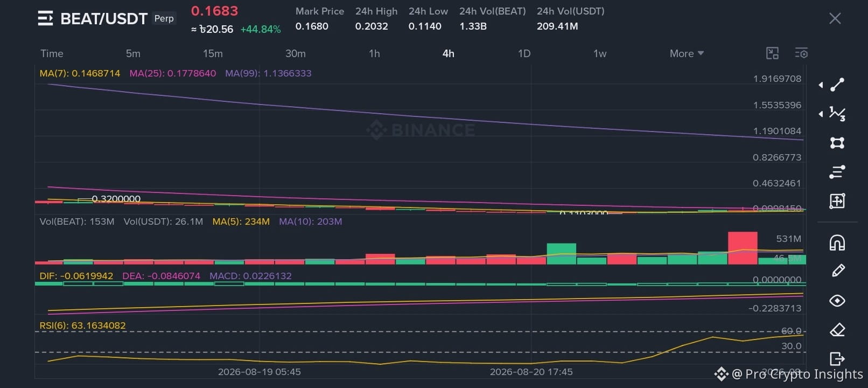This screenshot has height=388, width=868.
Task: Click the MA(7) indicator value
Action: [x=80, y=73]
